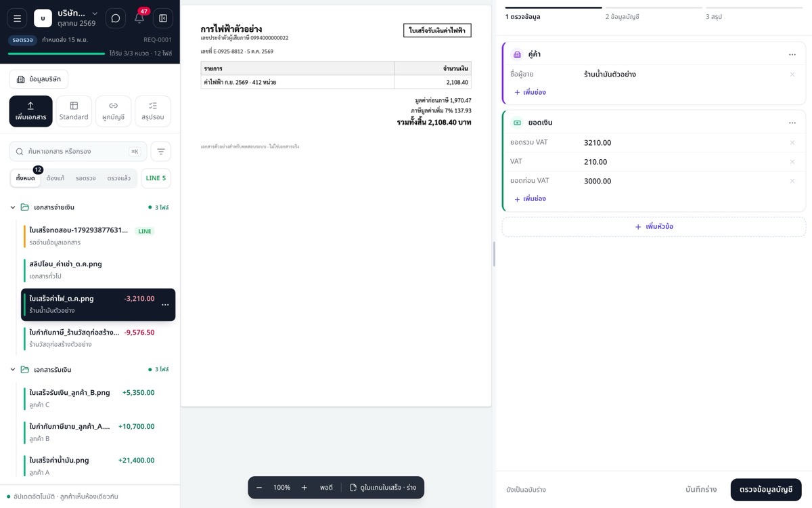Zoom out the document preview
The image size is (812, 508).
tap(259, 488)
